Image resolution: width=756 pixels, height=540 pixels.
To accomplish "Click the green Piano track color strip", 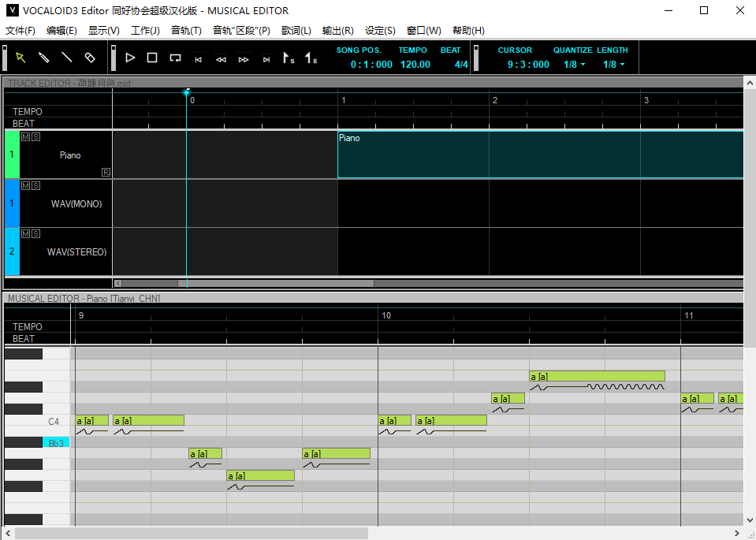I will tap(12, 155).
